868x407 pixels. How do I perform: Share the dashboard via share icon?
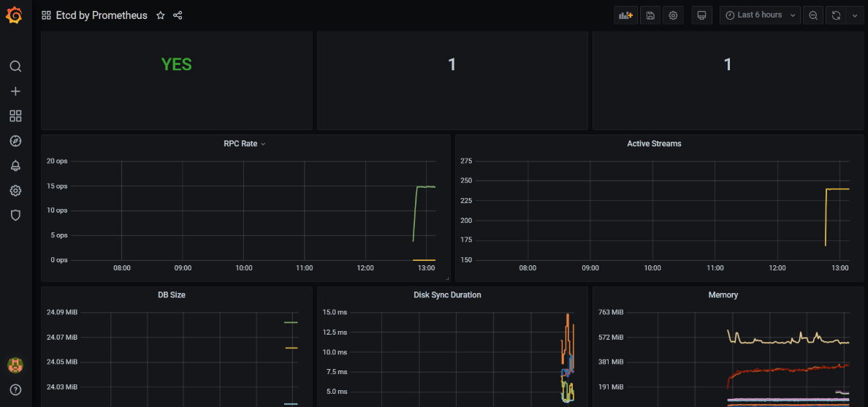click(x=178, y=15)
